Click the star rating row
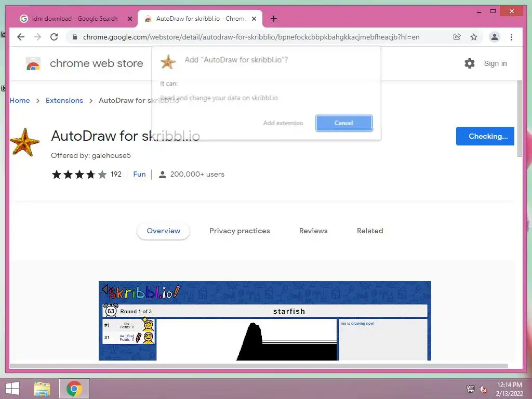This screenshot has width=532, height=399. click(79, 175)
